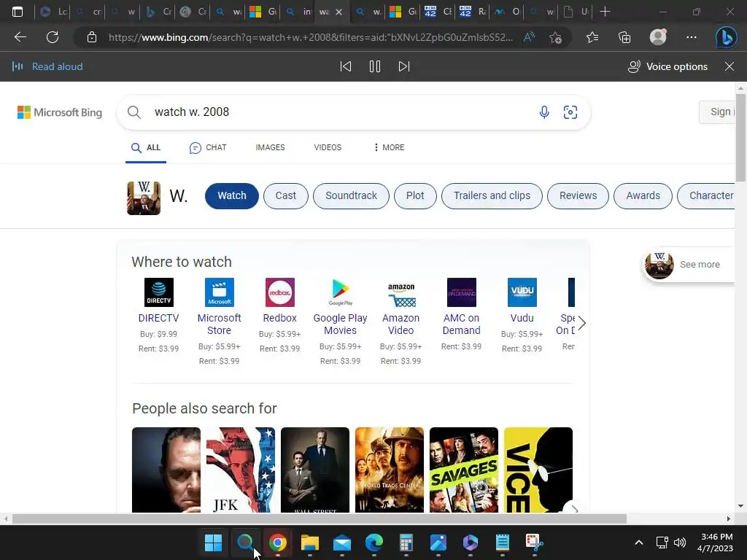Image resolution: width=747 pixels, height=560 pixels.
Task: Open Mail app from taskbar
Action: [342, 542]
